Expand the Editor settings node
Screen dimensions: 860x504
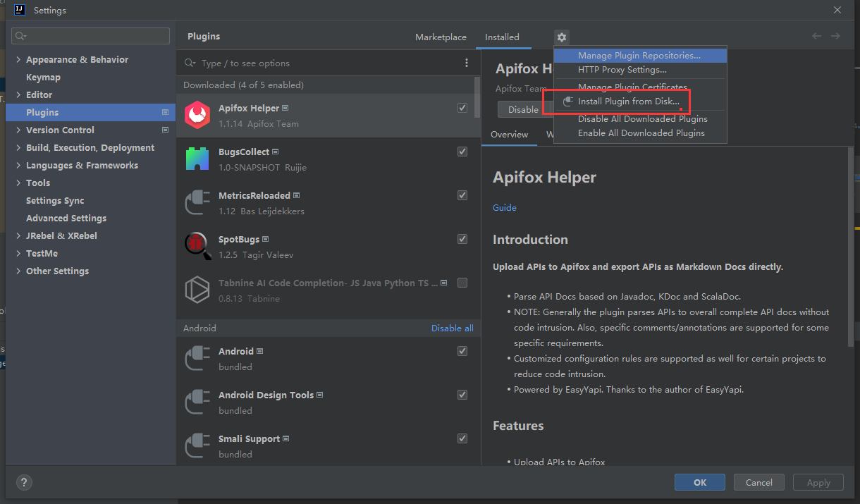18,95
